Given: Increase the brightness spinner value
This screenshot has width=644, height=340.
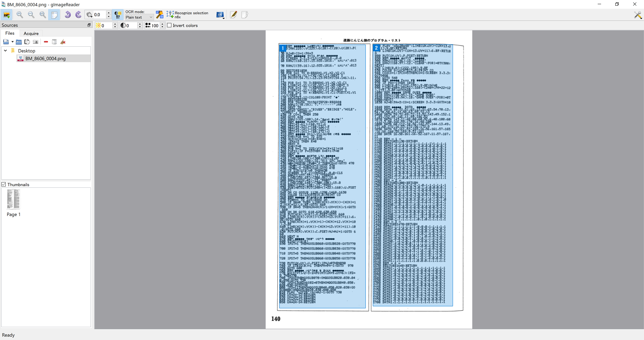Looking at the screenshot, I should pyautogui.click(x=115, y=24).
